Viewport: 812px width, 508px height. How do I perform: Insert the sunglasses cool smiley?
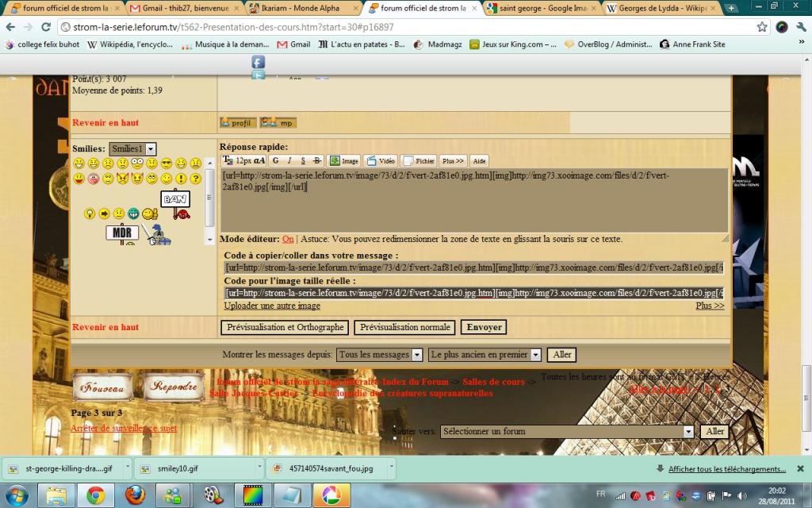pyautogui.click(x=167, y=164)
